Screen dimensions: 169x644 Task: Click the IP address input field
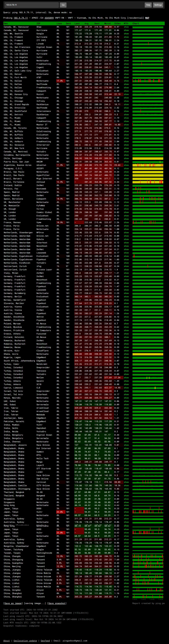[x=32, y=5]
